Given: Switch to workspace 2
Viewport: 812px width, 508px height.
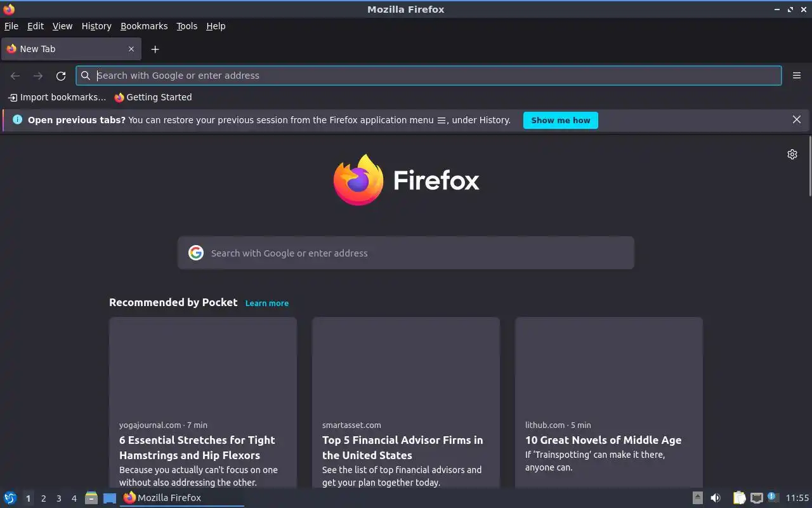Looking at the screenshot, I should (x=43, y=498).
